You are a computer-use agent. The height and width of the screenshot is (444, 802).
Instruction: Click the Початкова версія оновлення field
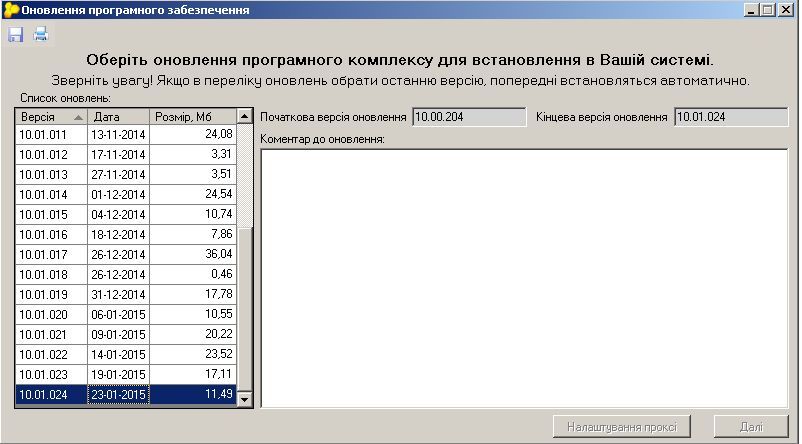tap(469, 117)
